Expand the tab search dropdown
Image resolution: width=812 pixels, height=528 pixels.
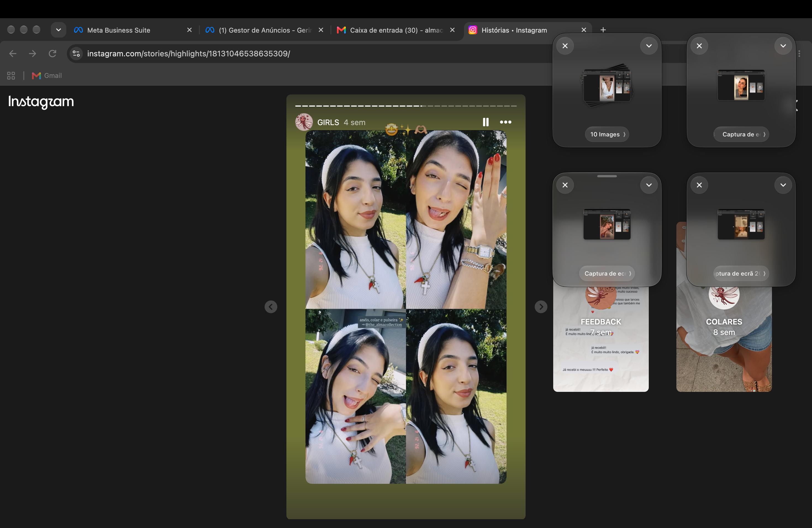click(x=58, y=30)
